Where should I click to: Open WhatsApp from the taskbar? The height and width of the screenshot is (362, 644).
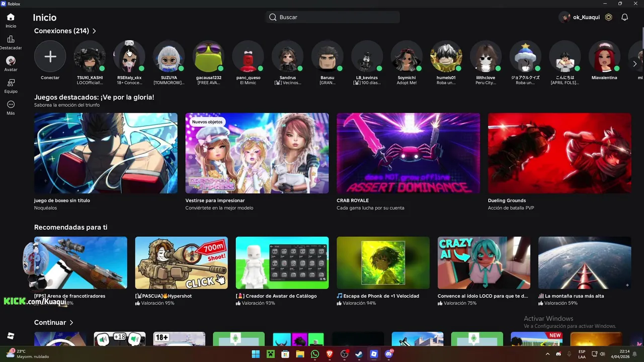pyautogui.click(x=315, y=354)
